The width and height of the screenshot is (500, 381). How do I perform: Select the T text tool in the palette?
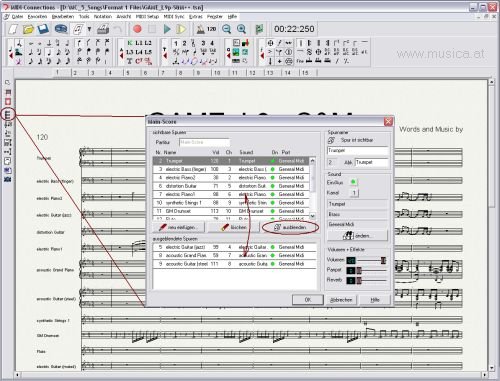(x=130, y=61)
